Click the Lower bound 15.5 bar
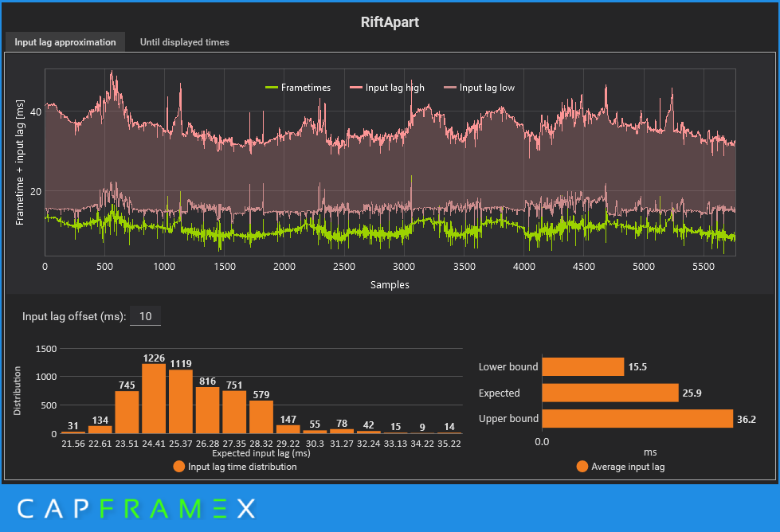 click(582, 366)
